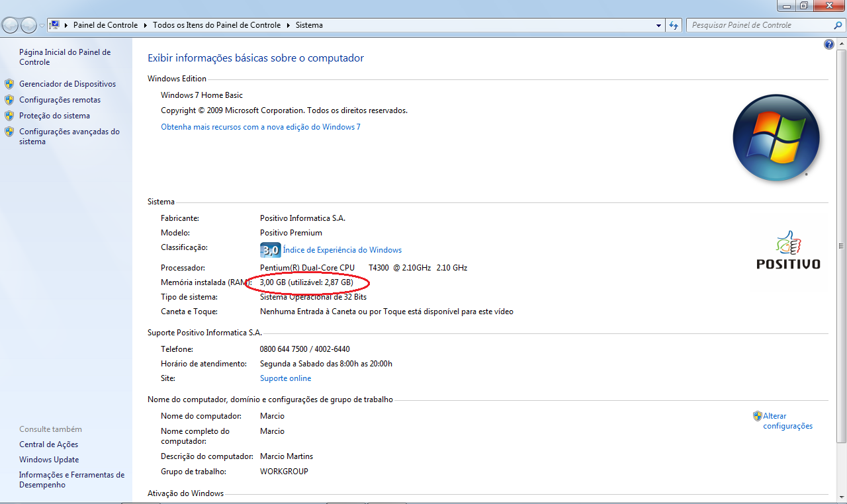Open the address bar history dropdown

coord(658,25)
